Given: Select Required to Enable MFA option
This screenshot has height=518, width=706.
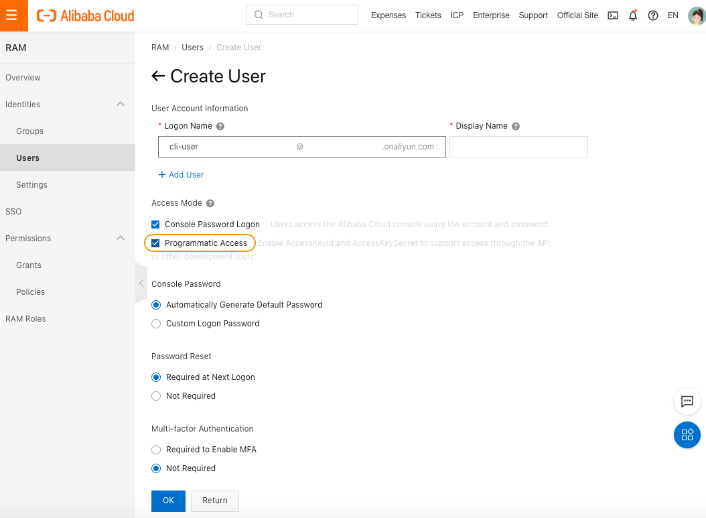Looking at the screenshot, I should (156, 450).
